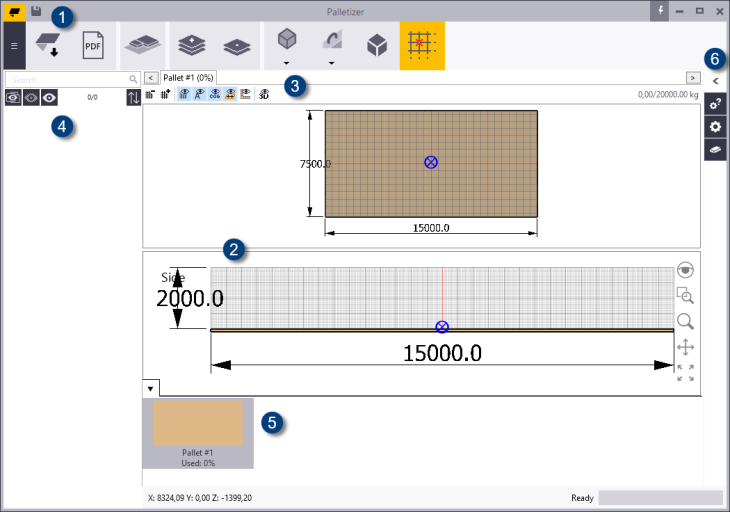Click the 2000.0 side dimension label
730x512 pixels.
click(x=190, y=298)
